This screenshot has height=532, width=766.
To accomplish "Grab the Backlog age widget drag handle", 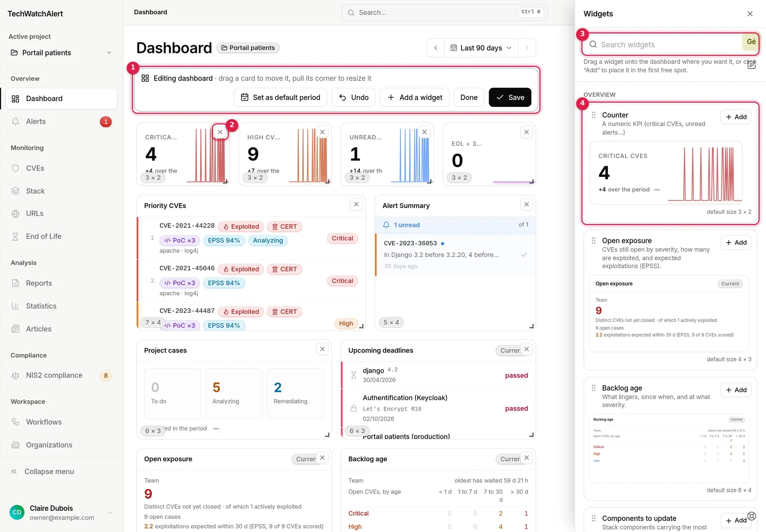I will point(594,388).
